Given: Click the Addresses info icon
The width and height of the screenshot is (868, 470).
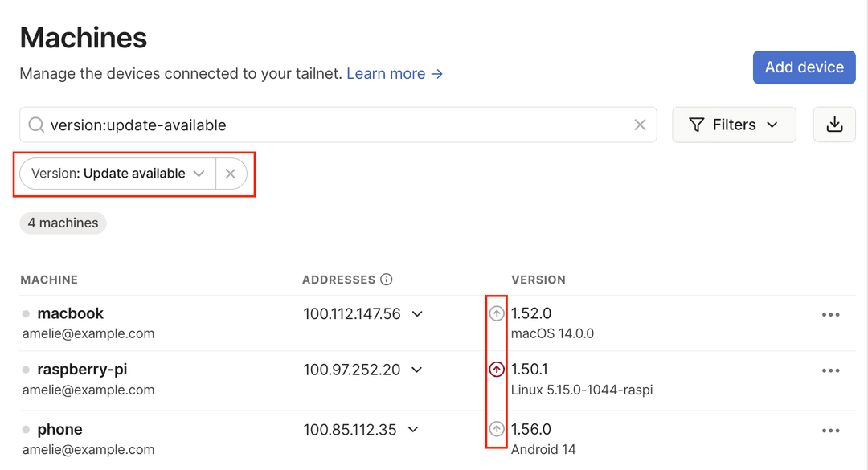Looking at the screenshot, I should pyautogui.click(x=387, y=280).
